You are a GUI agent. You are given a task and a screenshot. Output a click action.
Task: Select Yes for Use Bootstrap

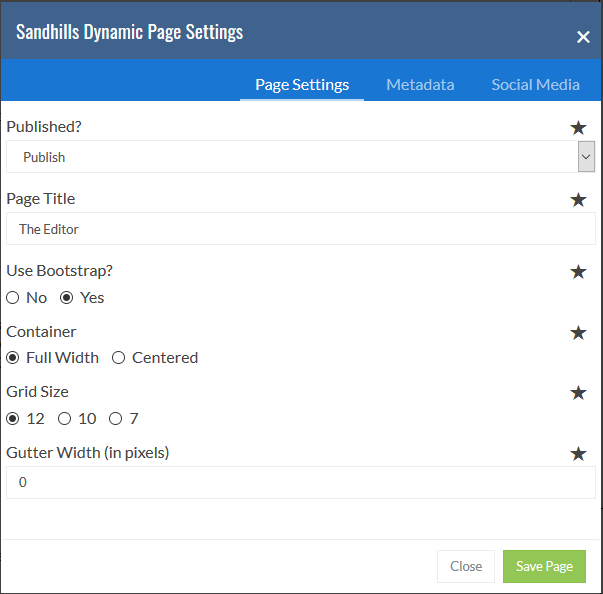(x=67, y=298)
